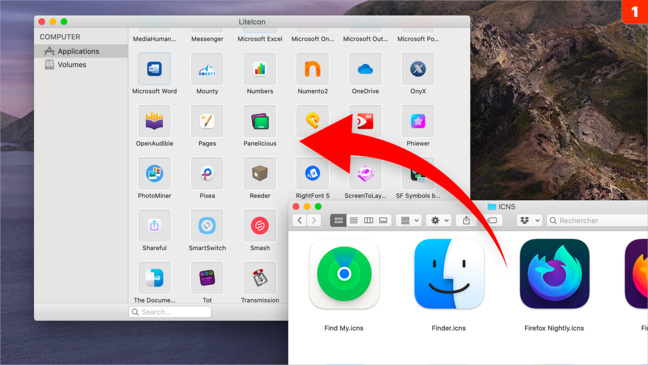Go back in ICNS Finder window
648x365 pixels.
300,220
